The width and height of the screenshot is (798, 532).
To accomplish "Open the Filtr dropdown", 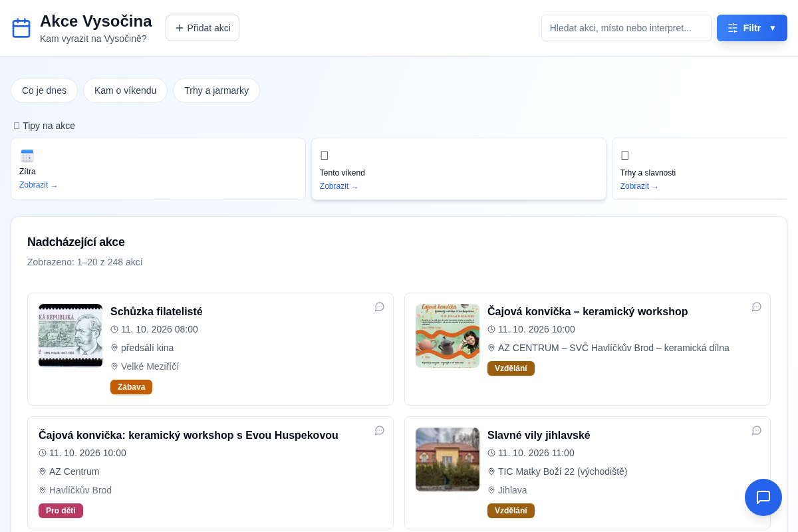I will tap(752, 28).
